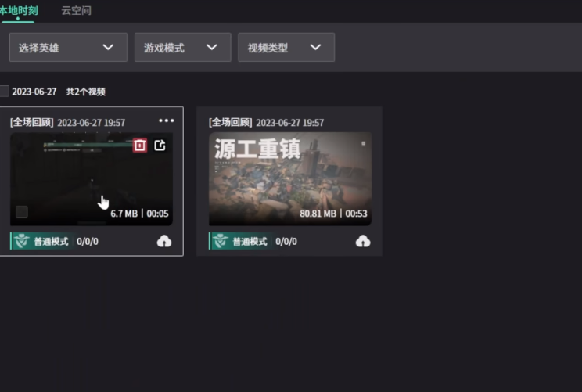Click the mode emblem icon on second card

coord(218,241)
